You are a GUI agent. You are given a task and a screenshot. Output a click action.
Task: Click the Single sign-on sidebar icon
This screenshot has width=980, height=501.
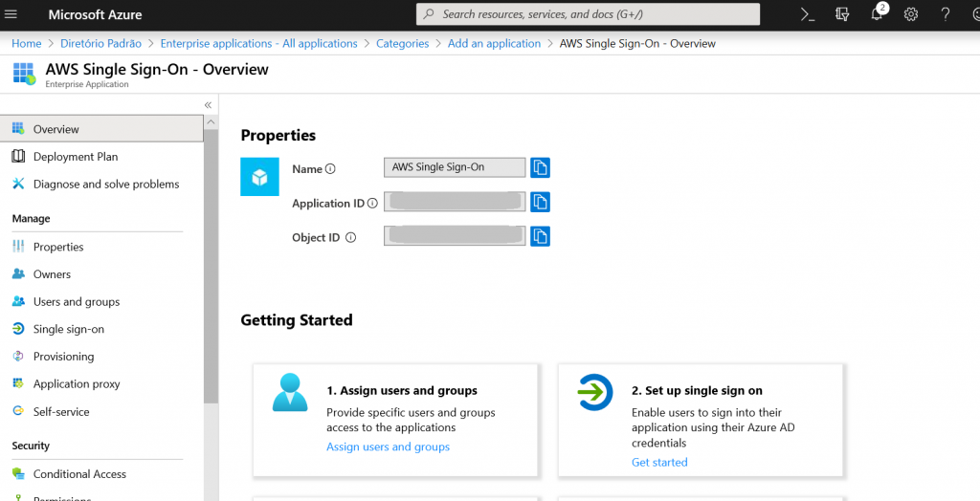[x=18, y=329]
